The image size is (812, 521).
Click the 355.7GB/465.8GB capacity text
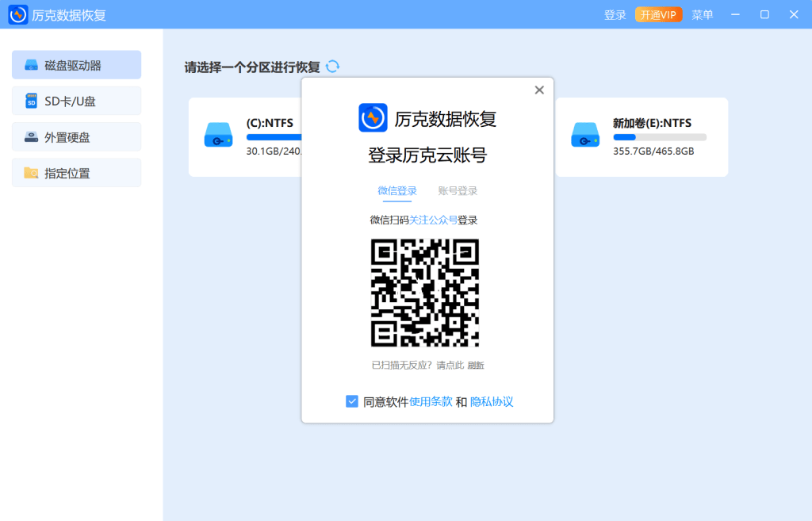point(653,151)
